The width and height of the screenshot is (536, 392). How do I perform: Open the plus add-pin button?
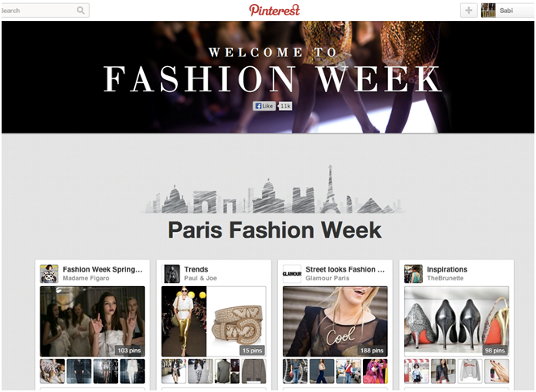[x=469, y=11]
